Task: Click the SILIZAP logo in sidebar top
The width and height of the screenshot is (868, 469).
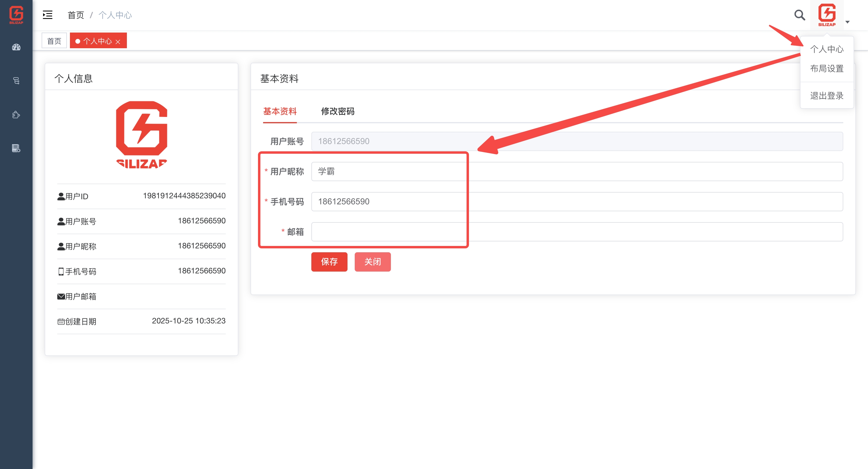Action: coord(16,15)
